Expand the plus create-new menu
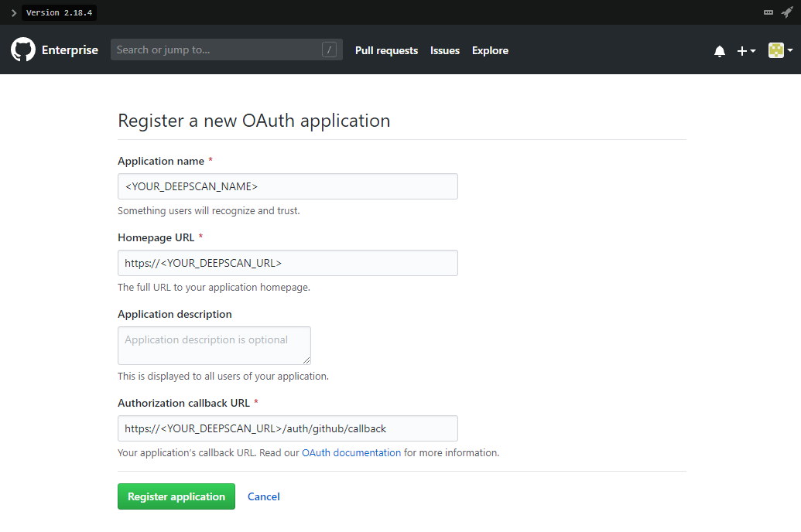This screenshot has width=801, height=532. [x=746, y=50]
